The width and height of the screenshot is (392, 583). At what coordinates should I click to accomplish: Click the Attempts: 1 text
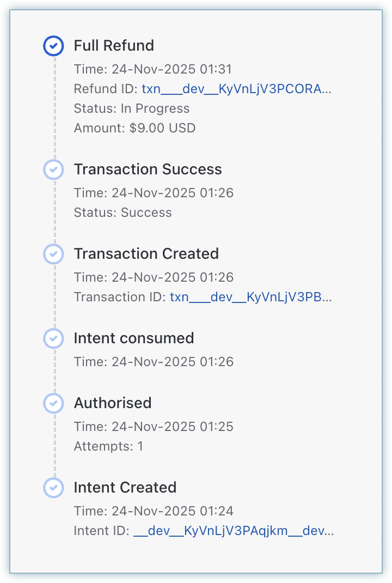pos(108,446)
